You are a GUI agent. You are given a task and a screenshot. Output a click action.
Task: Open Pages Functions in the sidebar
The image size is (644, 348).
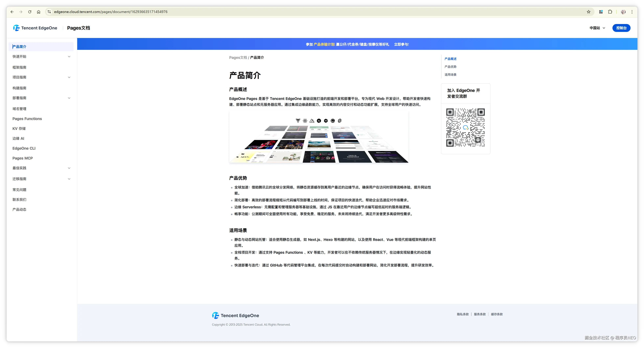27,119
